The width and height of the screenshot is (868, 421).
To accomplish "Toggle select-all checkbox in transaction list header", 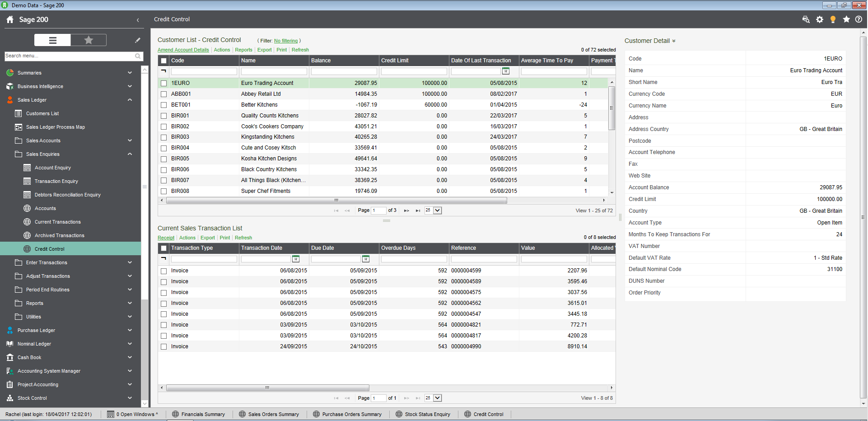I will [164, 248].
